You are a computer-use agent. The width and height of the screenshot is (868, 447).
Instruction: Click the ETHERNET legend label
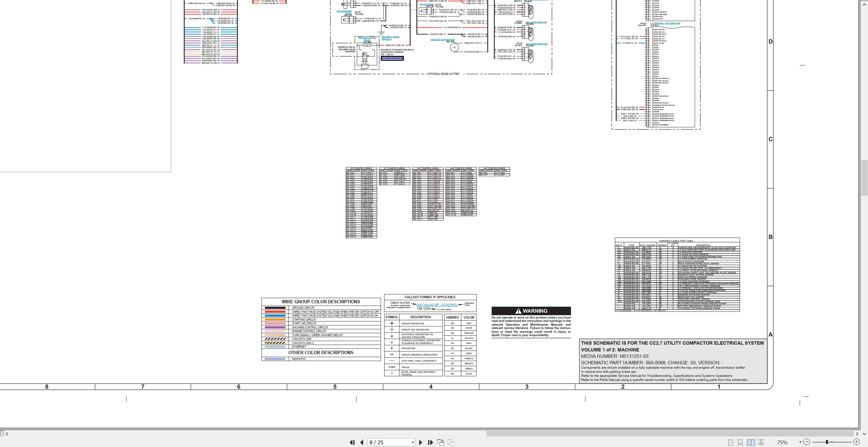(x=299, y=347)
